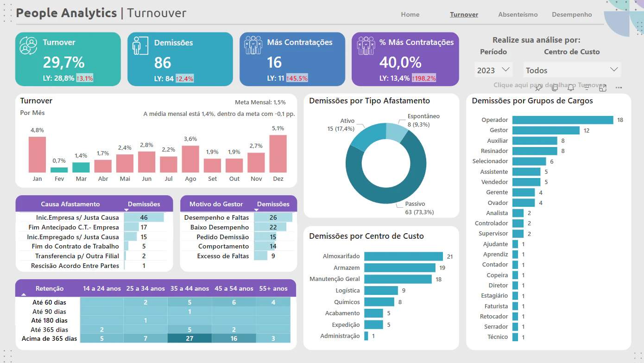Set an alert via the bell icon
Viewport: 644px width, 363px height.
click(571, 88)
